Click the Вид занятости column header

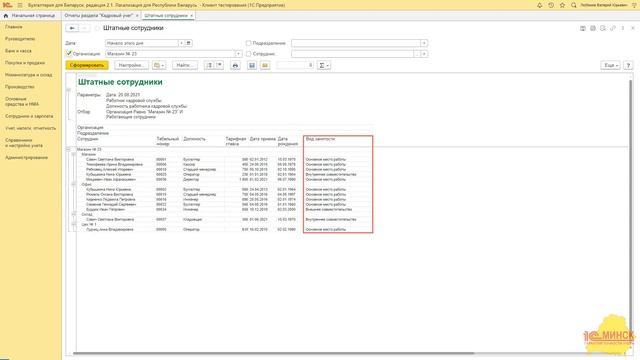click(x=320, y=139)
